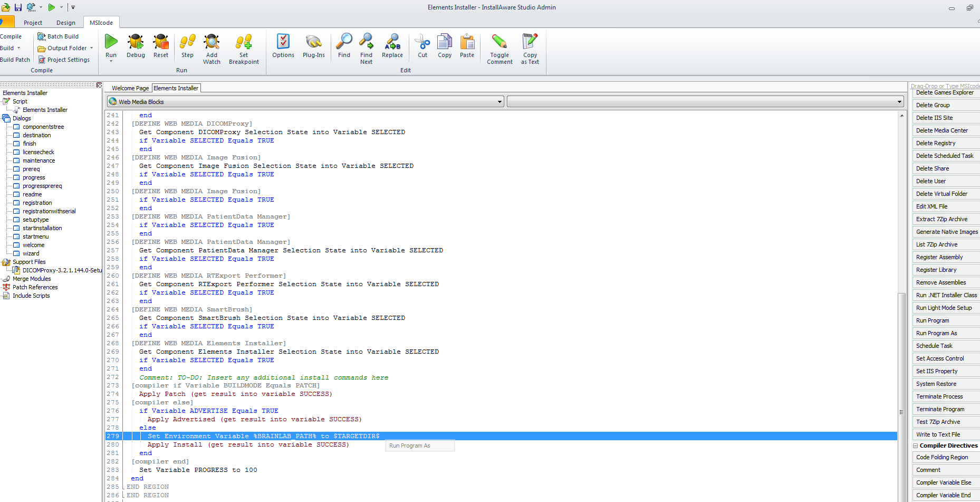Save project using title bar disk icon
The height and width of the screenshot is (502, 980).
[18, 7]
